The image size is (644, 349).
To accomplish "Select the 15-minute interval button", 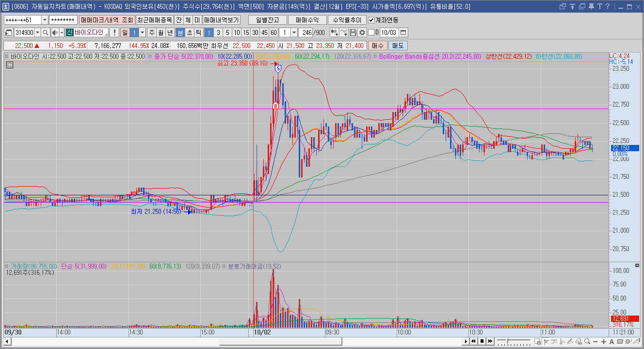I will (x=245, y=32).
